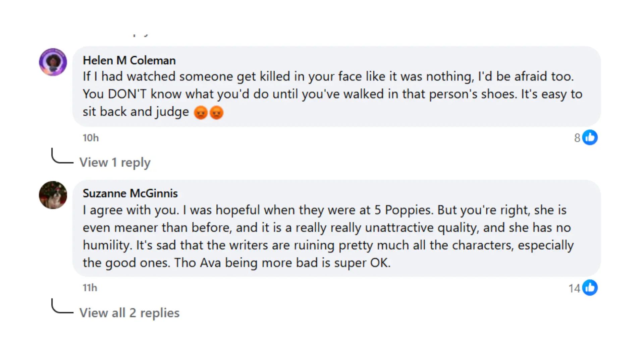Expand View 1 reply
This screenshot has width=644, height=362.
[x=115, y=162]
